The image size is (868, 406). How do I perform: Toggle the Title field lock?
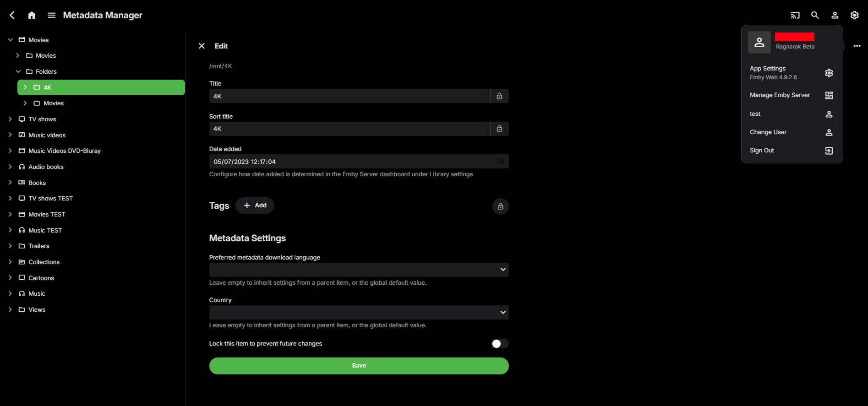pos(499,96)
